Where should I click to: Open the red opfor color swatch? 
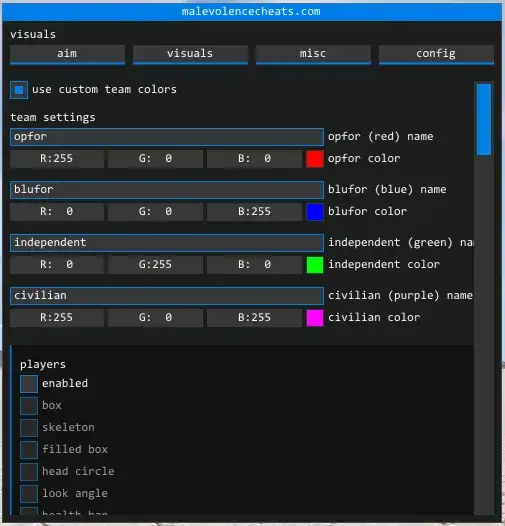[315, 159]
